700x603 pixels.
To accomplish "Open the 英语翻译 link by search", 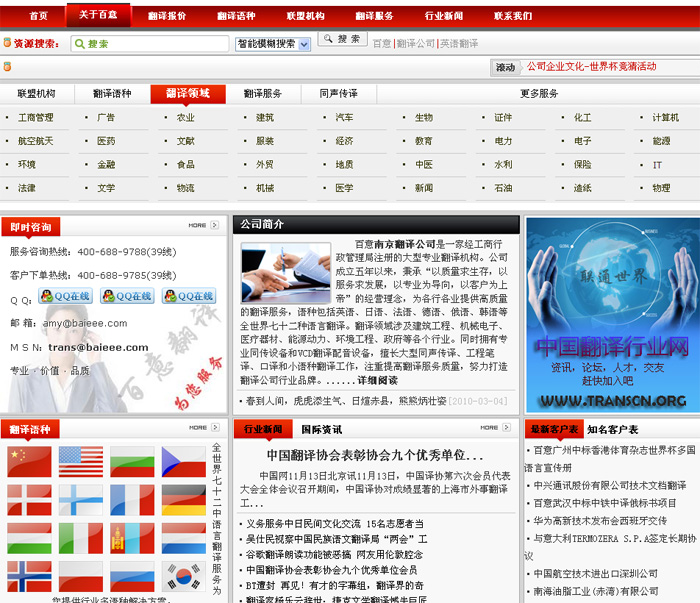I will 459,43.
